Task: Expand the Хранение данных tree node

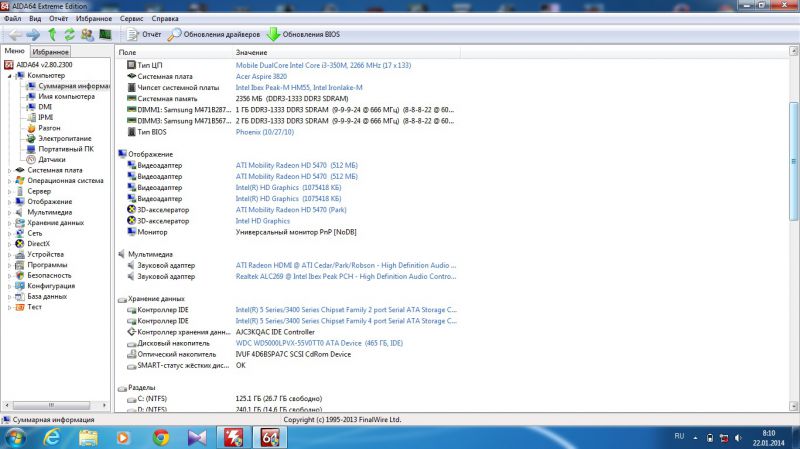Action: [9, 223]
